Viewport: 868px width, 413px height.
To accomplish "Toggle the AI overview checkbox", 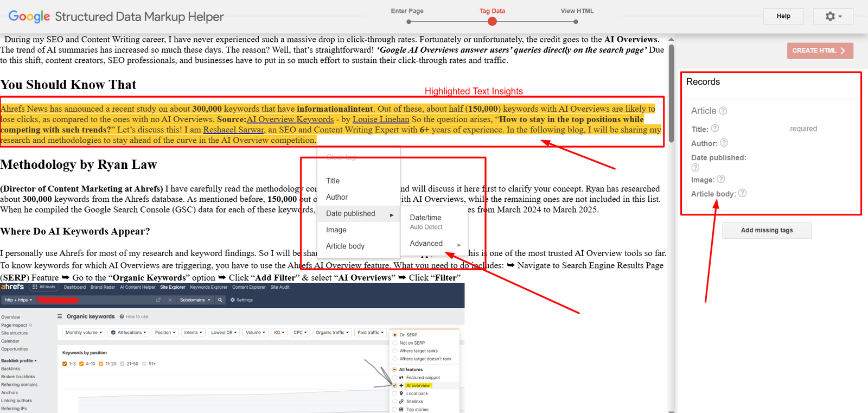I will pos(395,385).
